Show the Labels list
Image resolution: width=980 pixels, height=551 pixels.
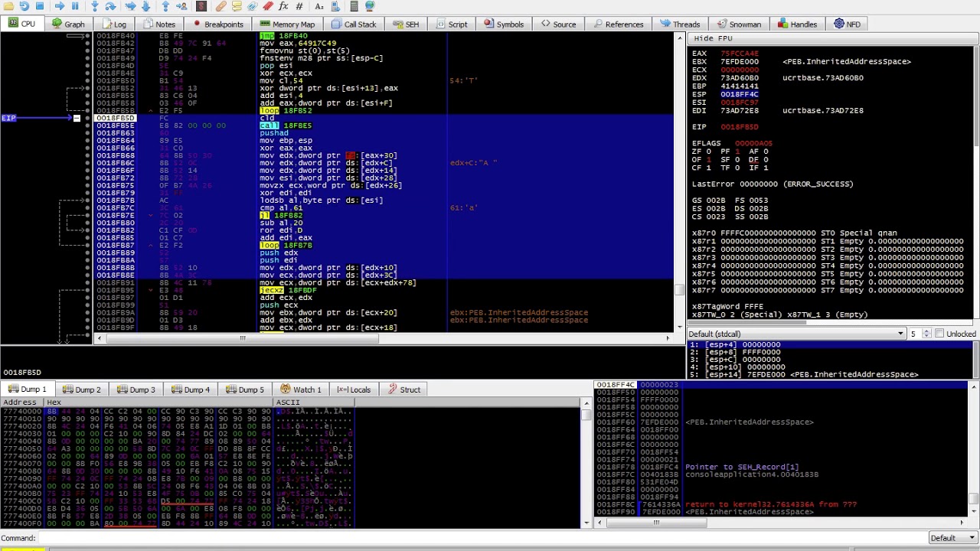click(252, 6)
